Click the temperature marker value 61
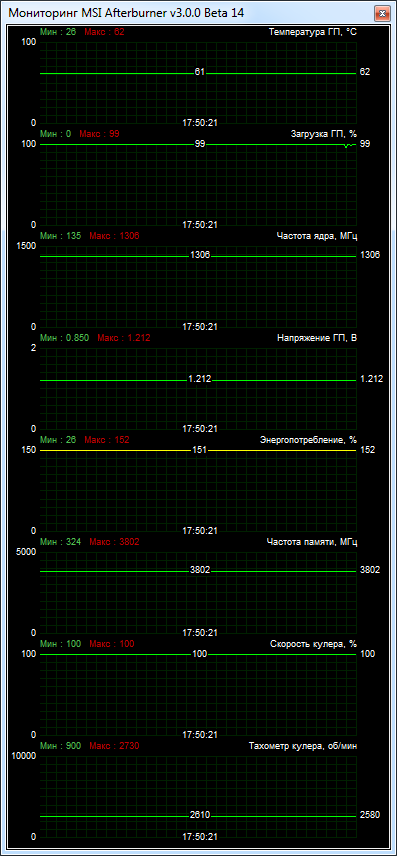The width and height of the screenshot is (397, 856). [x=200, y=72]
